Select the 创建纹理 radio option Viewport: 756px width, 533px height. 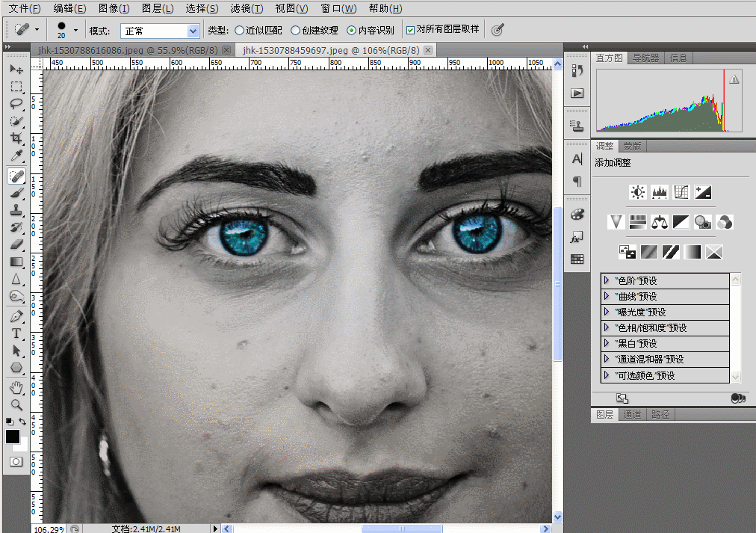pos(296,31)
